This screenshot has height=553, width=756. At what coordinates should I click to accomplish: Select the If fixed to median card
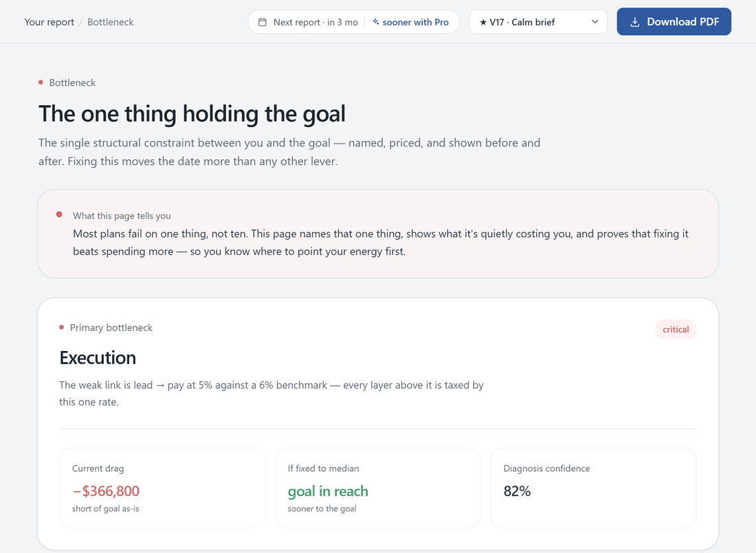point(378,488)
